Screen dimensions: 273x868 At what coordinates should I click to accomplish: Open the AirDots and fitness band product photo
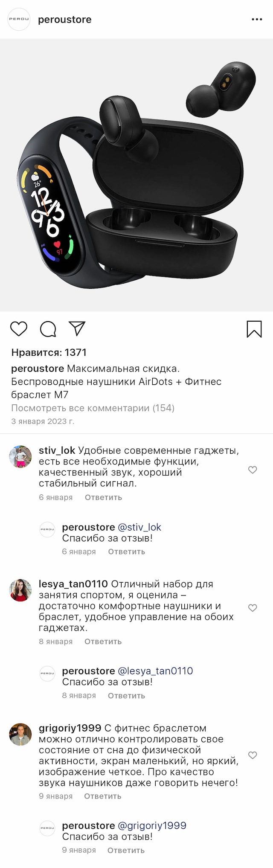tap(136, 175)
